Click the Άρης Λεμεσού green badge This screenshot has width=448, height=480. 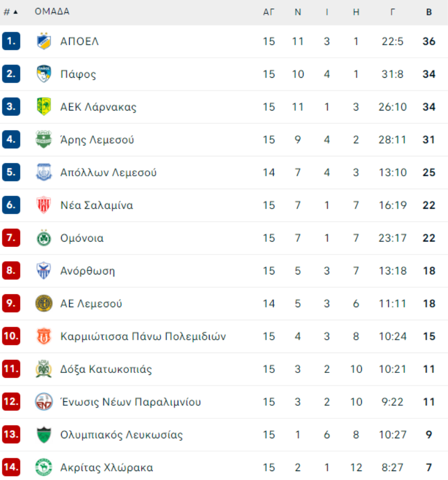[x=44, y=139]
